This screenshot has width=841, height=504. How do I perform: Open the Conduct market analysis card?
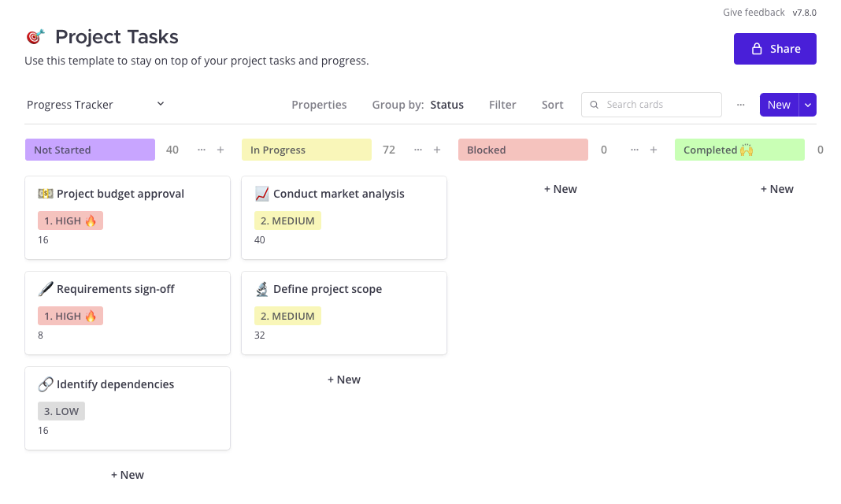point(344,217)
